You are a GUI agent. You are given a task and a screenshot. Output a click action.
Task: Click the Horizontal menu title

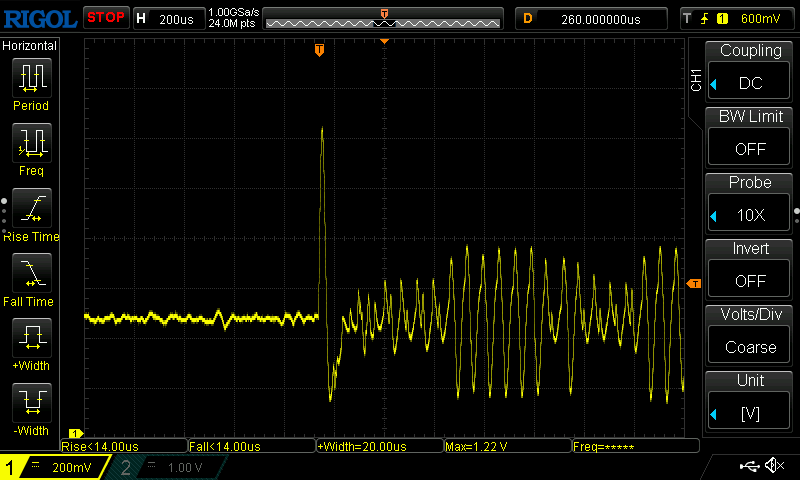[30, 46]
